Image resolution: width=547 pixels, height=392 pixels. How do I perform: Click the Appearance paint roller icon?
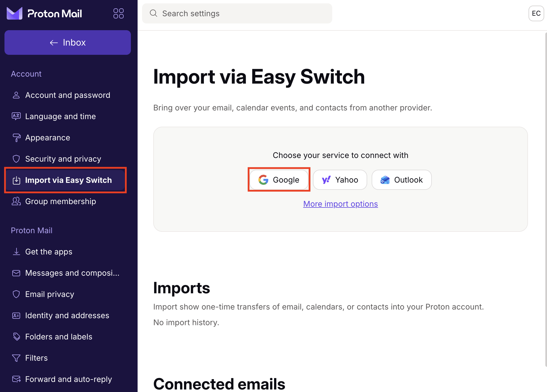pos(16,138)
